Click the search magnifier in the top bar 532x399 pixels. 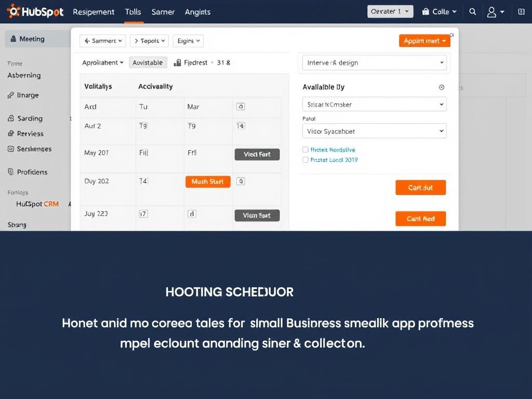tap(472, 11)
